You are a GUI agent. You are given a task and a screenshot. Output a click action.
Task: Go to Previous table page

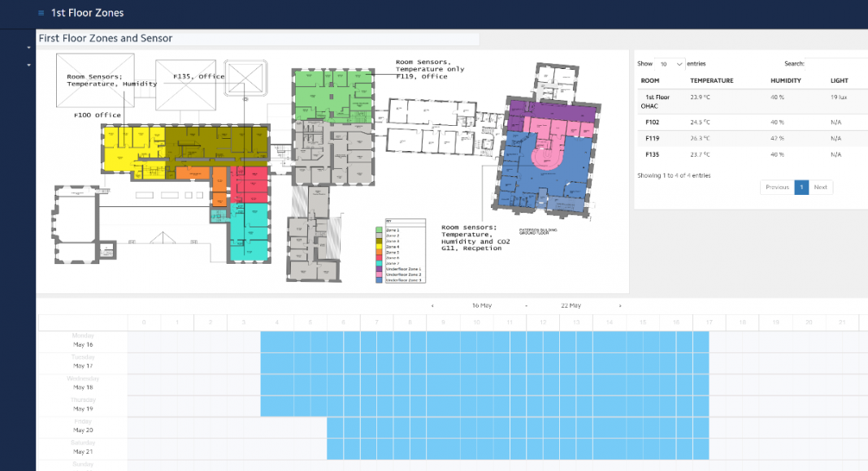[777, 188]
